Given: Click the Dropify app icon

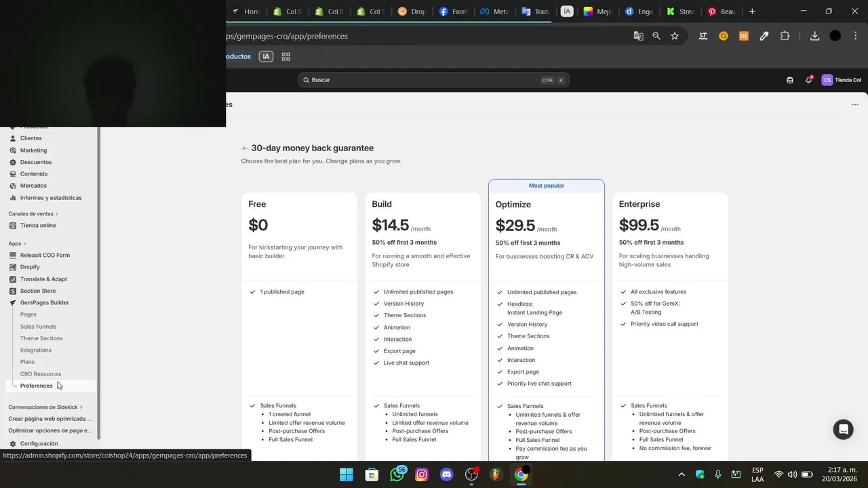Looking at the screenshot, I should [x=13, y=267].
